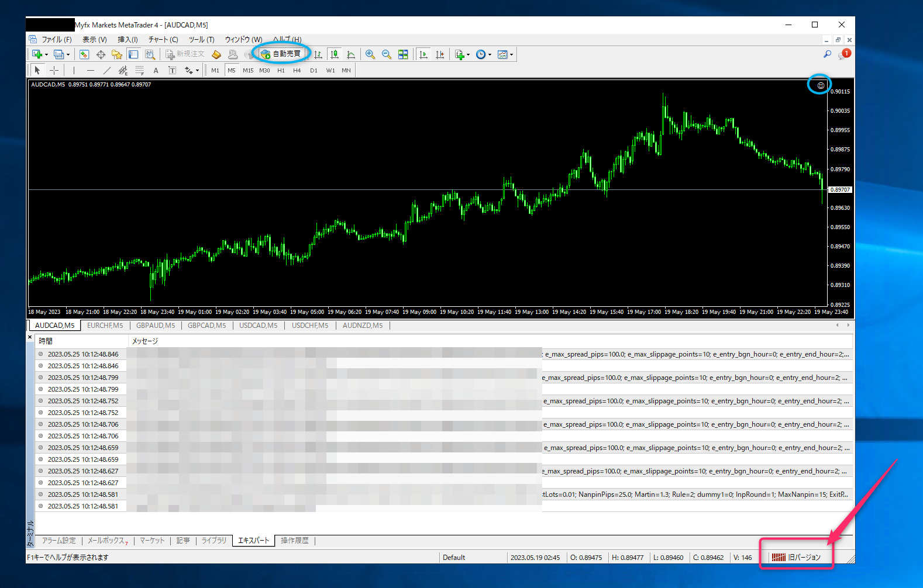The width and height of the screenshot is (923, 588).
Task: Open the 操作履歴 journal tab
Action: [x=294, y=541]
